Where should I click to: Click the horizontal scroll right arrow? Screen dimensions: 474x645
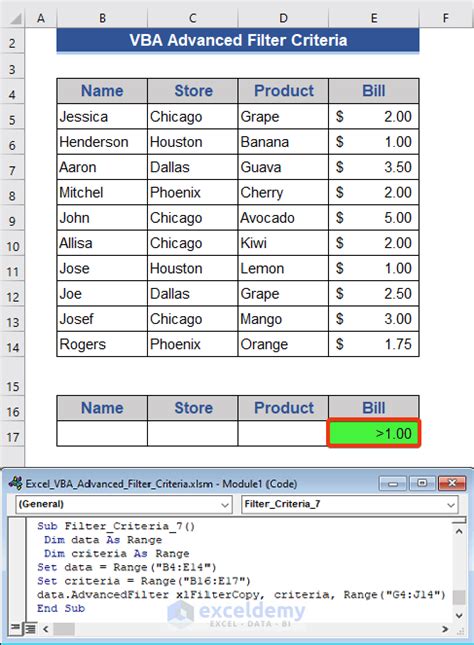point(445,629)
